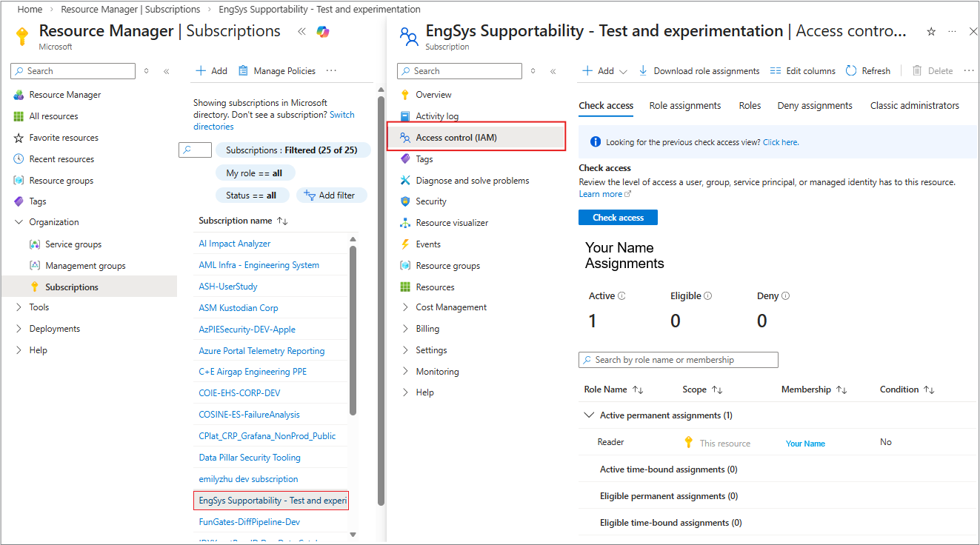
Task: Click the info icon next to Active
Action: [621, 296]
